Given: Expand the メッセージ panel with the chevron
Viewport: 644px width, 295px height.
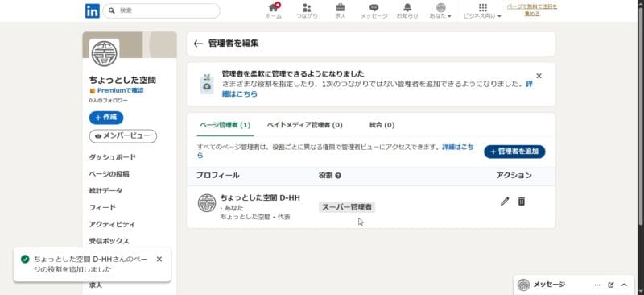Looking at the screenshot, I should [x=625, y=285].
